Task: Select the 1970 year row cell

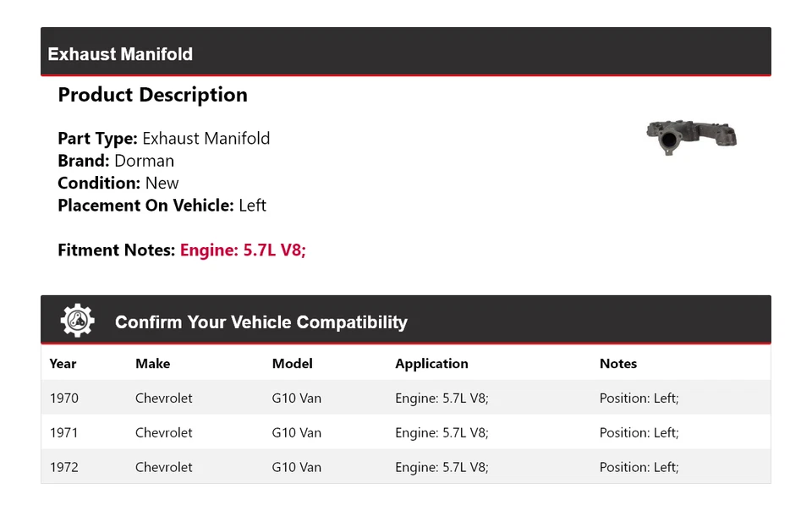Action: (x=64, y=398)
